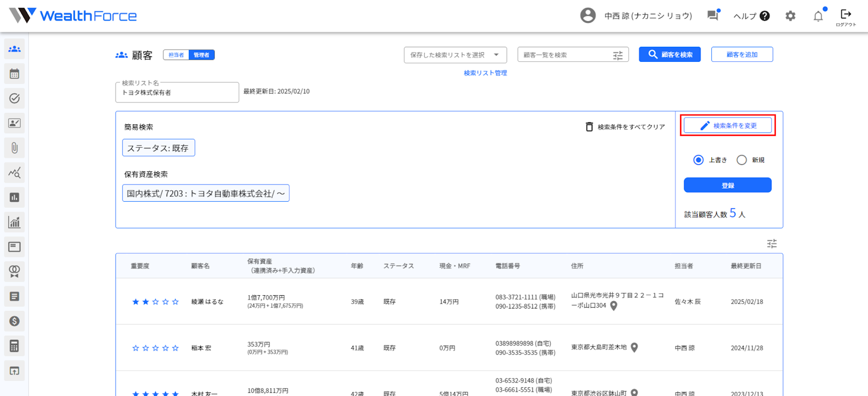Open the bar graph with trend line icon

(x=15, y=222)
